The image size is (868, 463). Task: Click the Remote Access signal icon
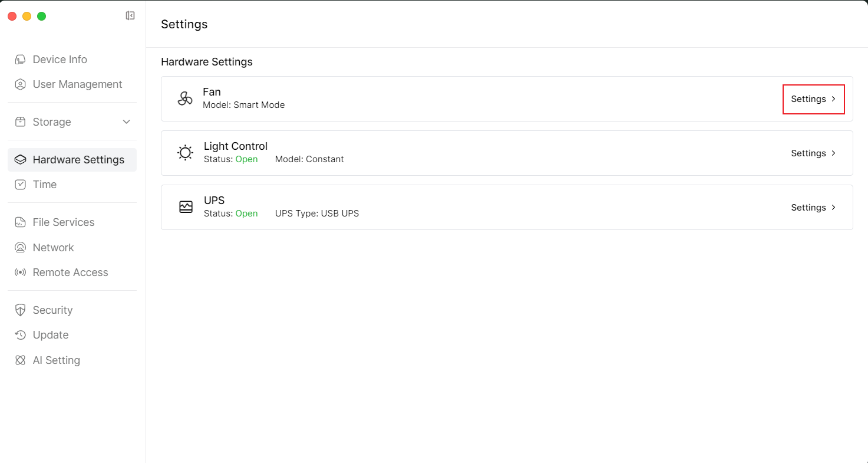pyautogui.click(x=21, y=272)
